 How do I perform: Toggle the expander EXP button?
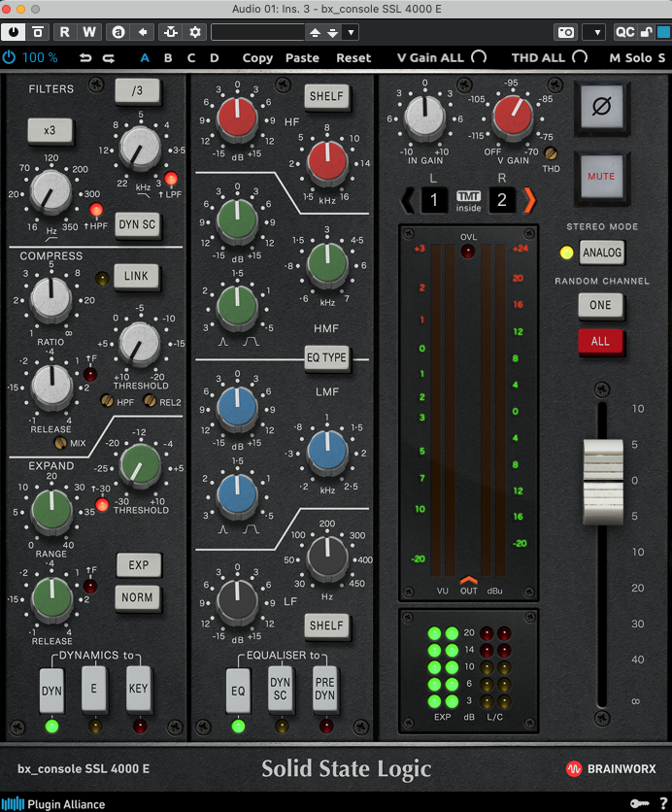click(138, 565)
